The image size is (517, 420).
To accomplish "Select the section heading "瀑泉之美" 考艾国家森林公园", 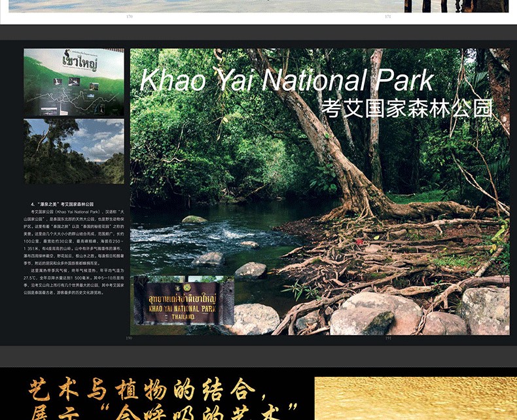I will [63, 203].
